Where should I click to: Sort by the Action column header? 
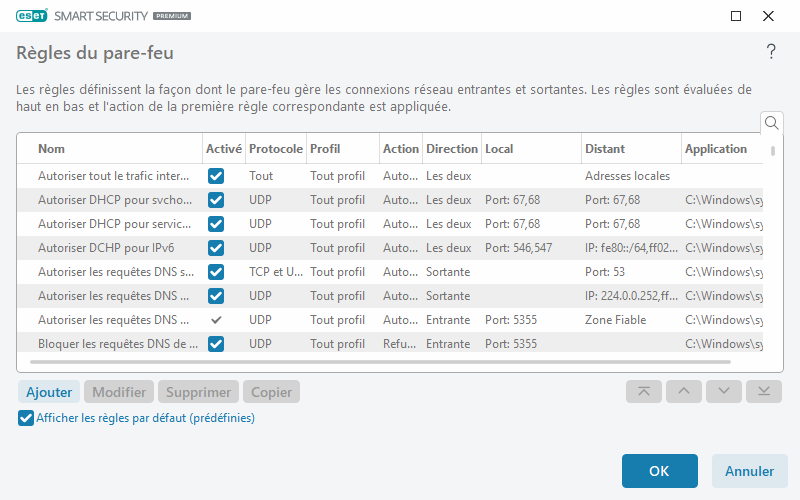(x=401, y=149)
